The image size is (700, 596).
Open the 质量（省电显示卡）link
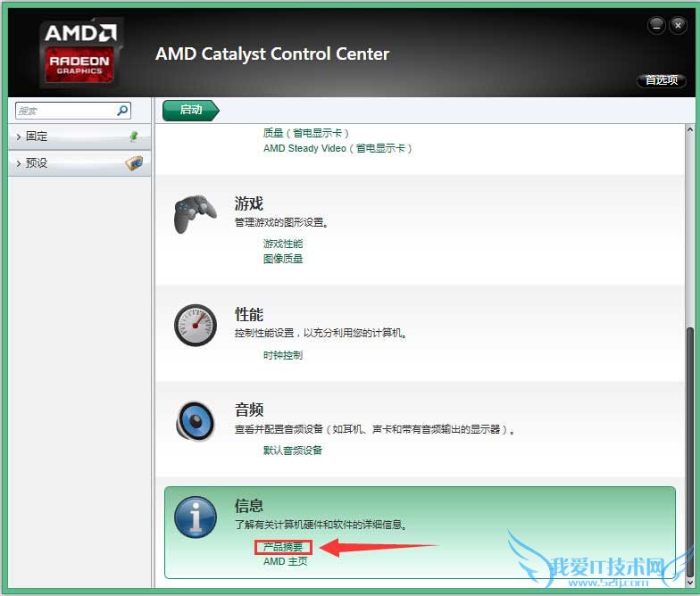(305, 133)
